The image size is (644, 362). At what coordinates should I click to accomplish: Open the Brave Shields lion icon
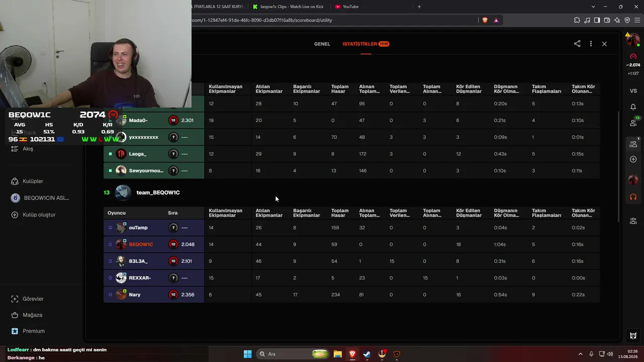tap(485, 20)
